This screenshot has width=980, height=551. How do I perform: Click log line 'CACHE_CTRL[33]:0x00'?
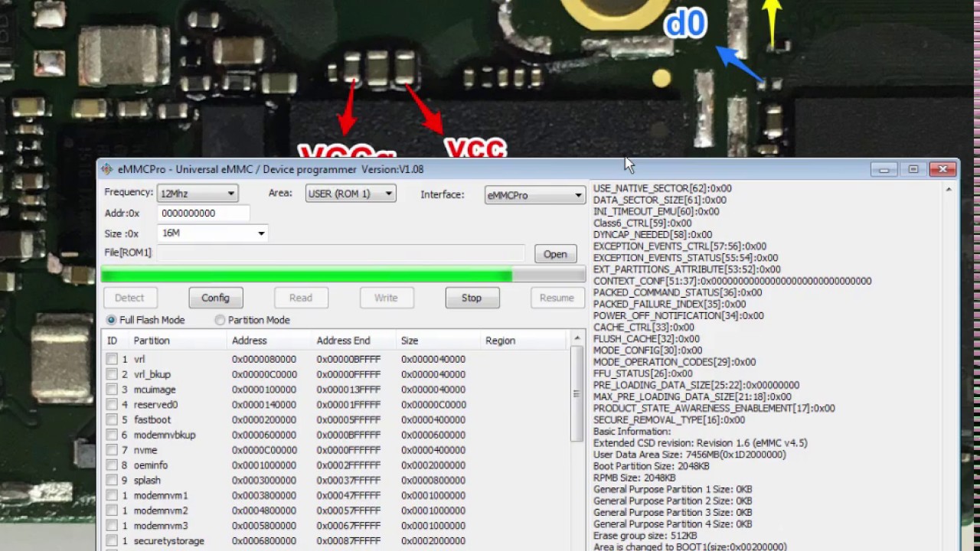tap(643, 327)
